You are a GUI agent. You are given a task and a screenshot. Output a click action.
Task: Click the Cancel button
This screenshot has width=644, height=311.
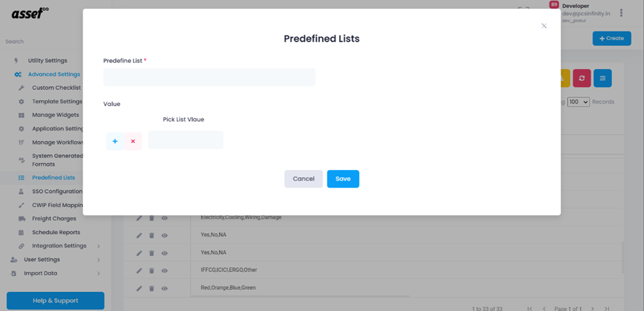(x=304, y=179)
